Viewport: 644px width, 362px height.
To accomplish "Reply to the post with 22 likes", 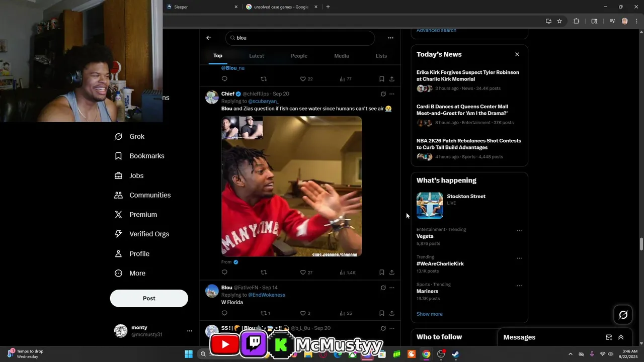I will click(224, 79).
